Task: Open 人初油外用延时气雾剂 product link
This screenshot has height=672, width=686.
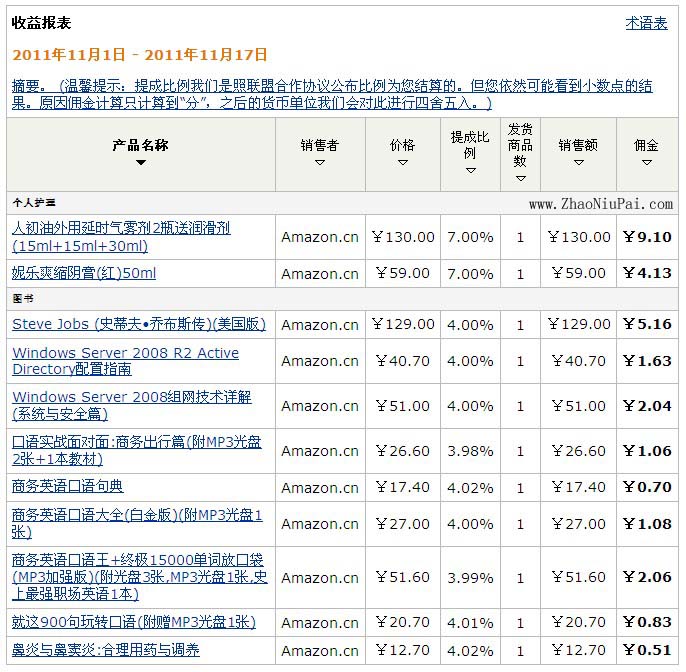Action: 121,237
